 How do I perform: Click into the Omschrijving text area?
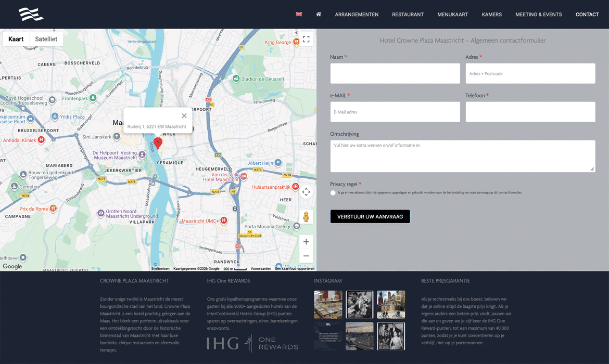click(463, 156)
